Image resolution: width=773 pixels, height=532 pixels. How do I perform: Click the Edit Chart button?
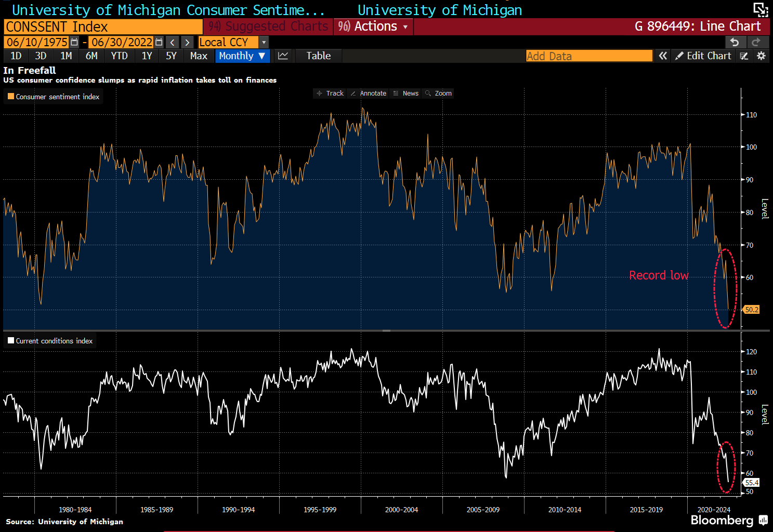pyautogui.click(x=703, y=56)
